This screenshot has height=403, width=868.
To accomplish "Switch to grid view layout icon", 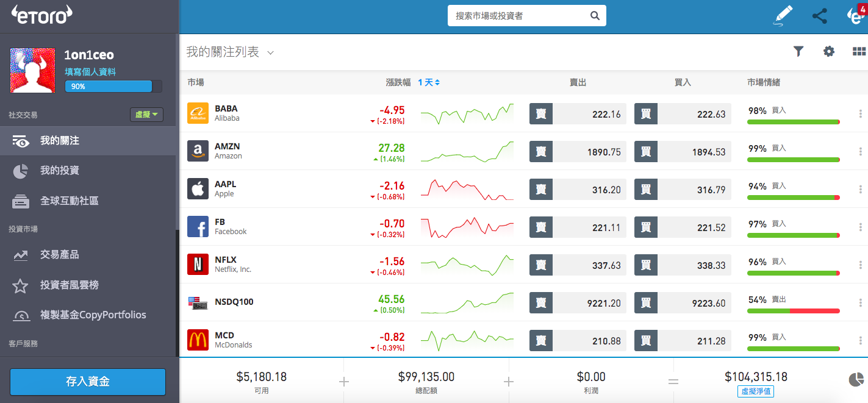I will (x=858, y=51).
